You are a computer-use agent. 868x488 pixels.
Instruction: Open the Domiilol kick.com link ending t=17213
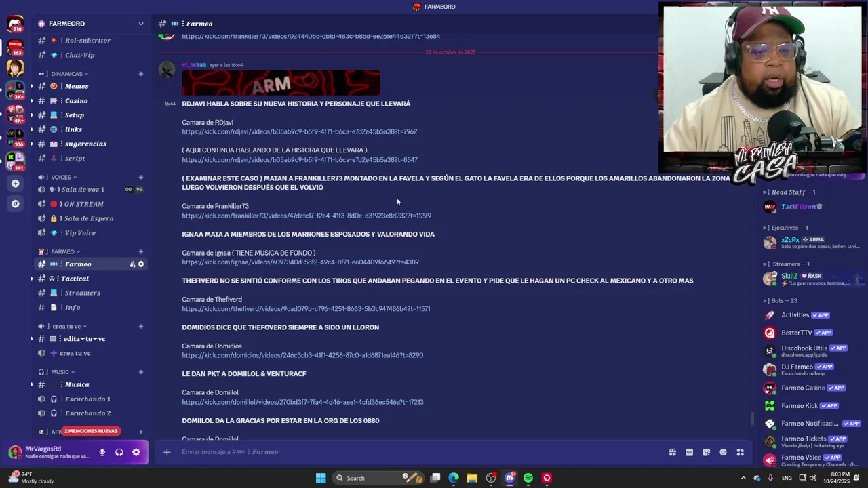302,402
